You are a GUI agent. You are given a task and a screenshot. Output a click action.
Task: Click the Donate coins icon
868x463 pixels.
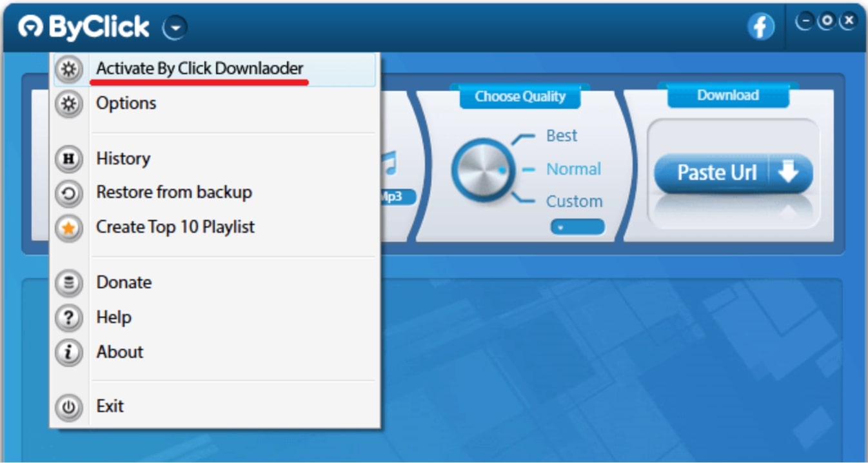point(69,283)
